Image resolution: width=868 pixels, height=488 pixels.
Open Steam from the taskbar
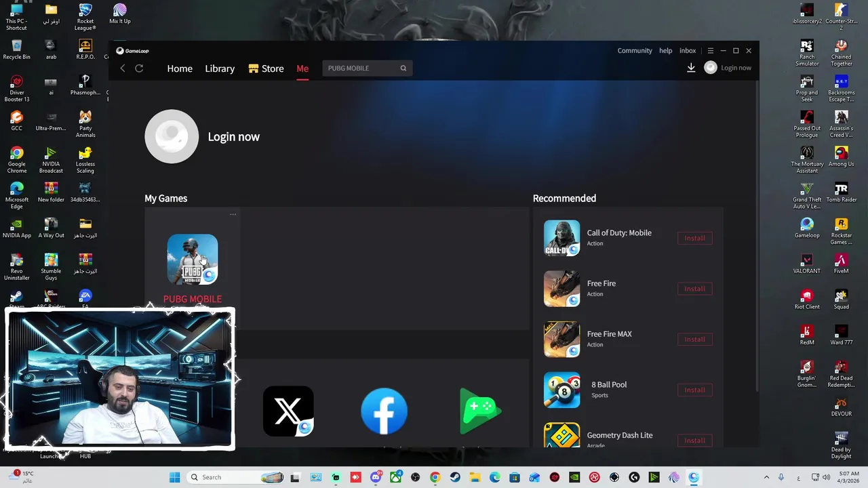[455, 477]
